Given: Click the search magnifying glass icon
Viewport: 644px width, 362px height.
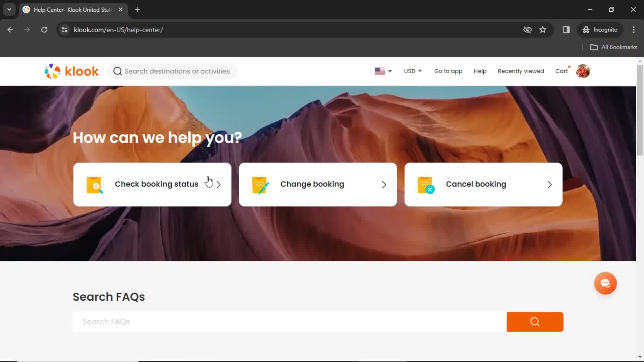Looking at the screenshot, I should click(x=535, y=322).
